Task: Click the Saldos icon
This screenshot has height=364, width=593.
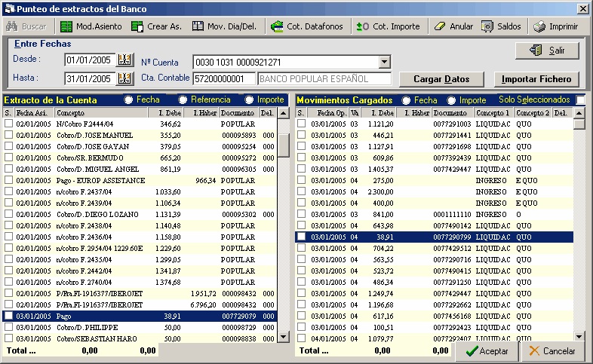Action: pyautogui.click(x=487, y=26)
